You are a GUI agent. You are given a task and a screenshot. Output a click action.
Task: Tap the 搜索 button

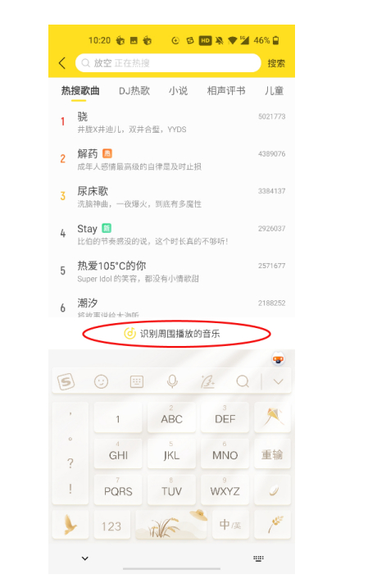276,63
